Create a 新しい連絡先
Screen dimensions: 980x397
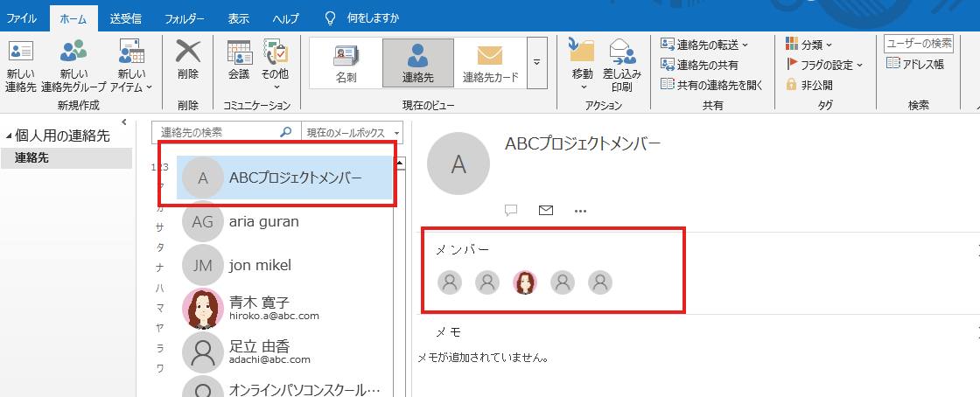tap(21, 66)
